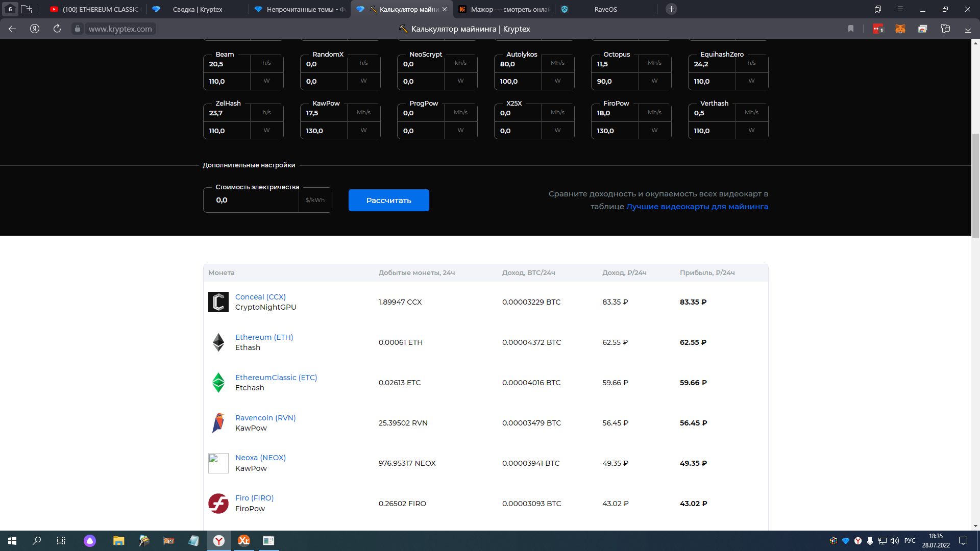Edit Autolykos hashrate field 80,0
The height and width of the screenshot is (551, 980).
pos(518,64)
